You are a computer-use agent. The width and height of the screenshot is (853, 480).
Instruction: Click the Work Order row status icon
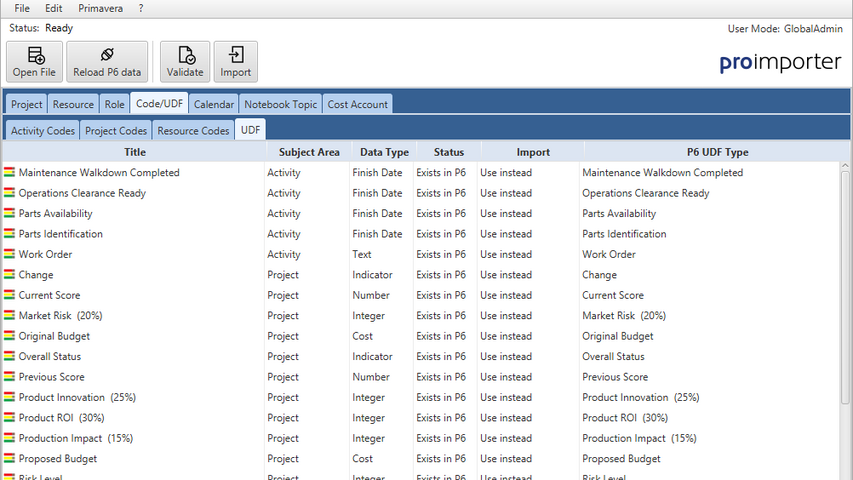[10, 255]
